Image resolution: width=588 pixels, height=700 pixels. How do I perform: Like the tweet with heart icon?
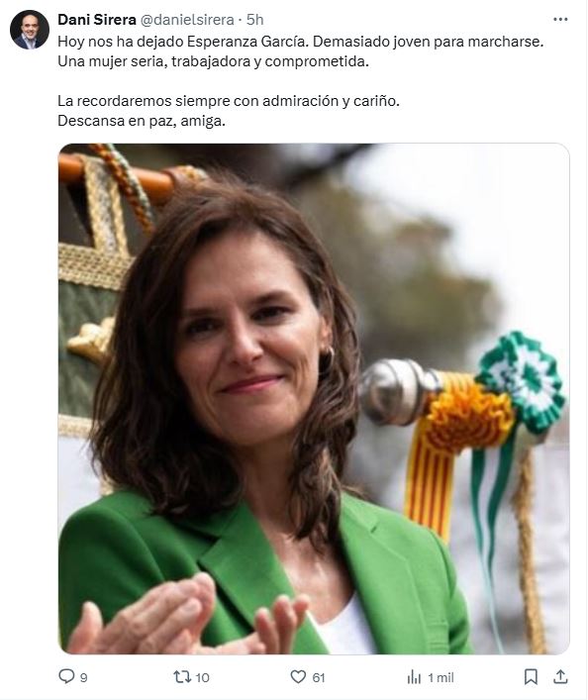pyautogui.click(x=298, y=677)
